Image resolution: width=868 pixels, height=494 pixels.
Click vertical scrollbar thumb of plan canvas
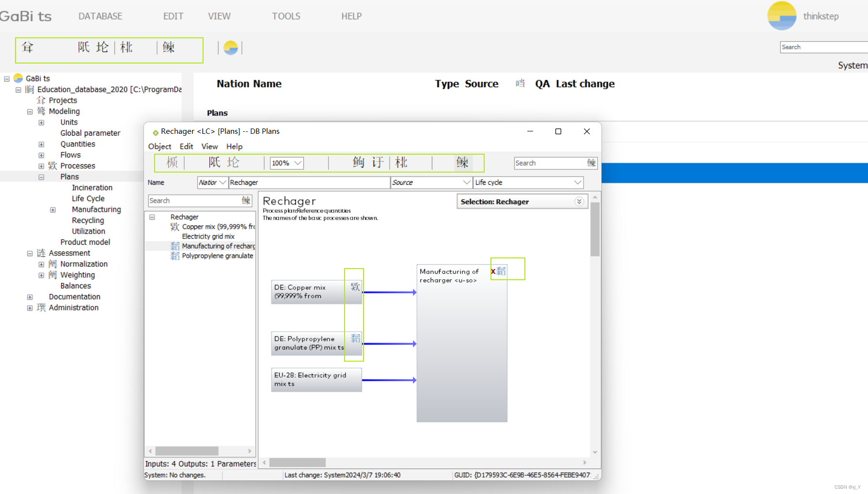595,229
